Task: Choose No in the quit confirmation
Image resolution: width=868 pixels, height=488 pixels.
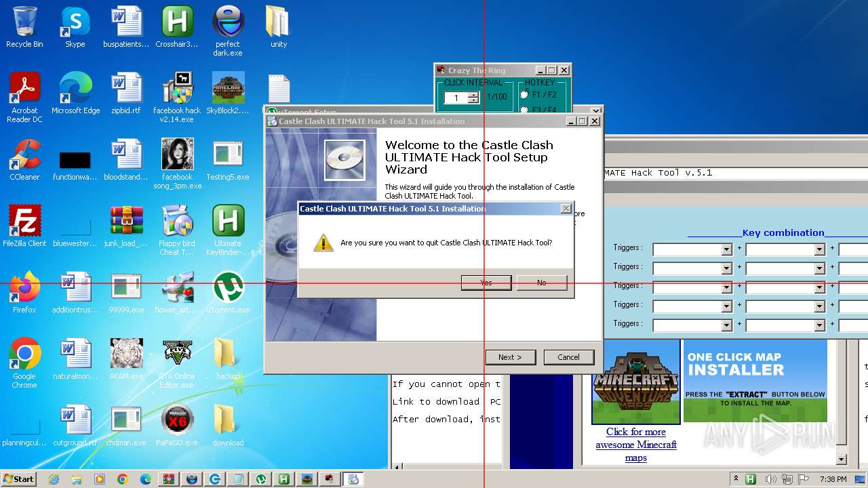Action: (x=542, y=283)
